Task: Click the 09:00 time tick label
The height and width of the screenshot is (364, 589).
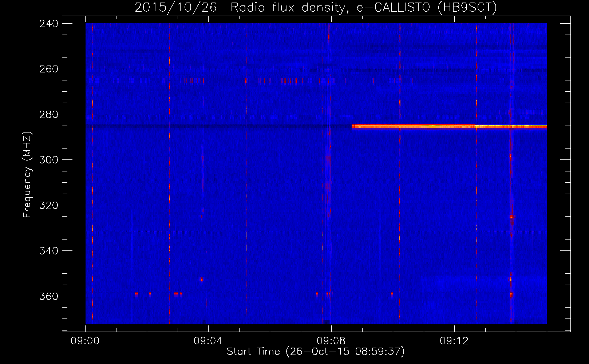Action: [85, 341]
